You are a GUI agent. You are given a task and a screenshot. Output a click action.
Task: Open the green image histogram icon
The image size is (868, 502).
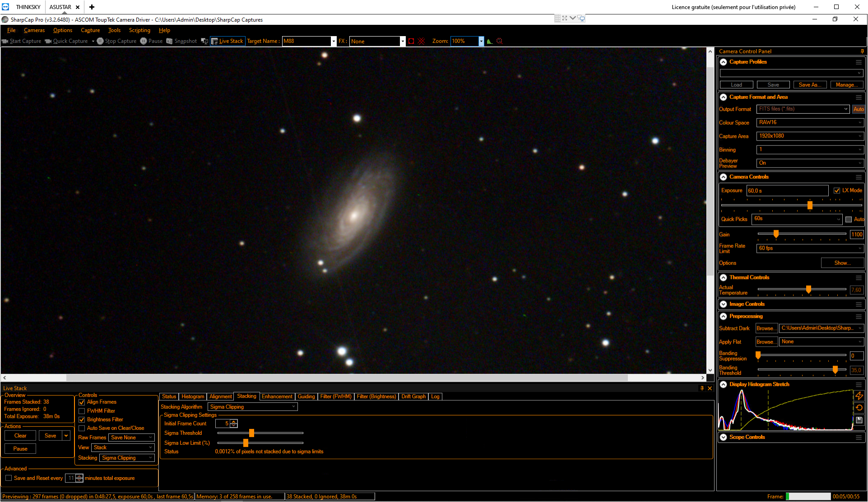[x=490, y=41]
